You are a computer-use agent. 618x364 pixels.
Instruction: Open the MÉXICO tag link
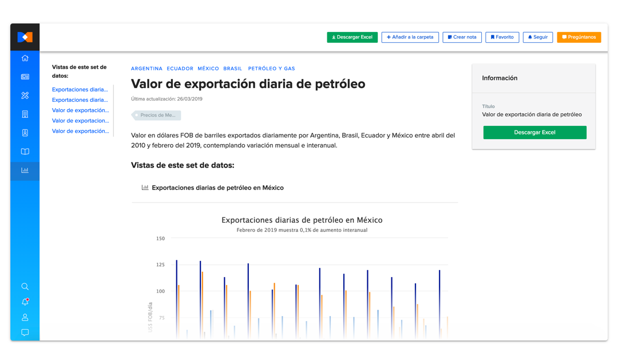pos(208,69)
